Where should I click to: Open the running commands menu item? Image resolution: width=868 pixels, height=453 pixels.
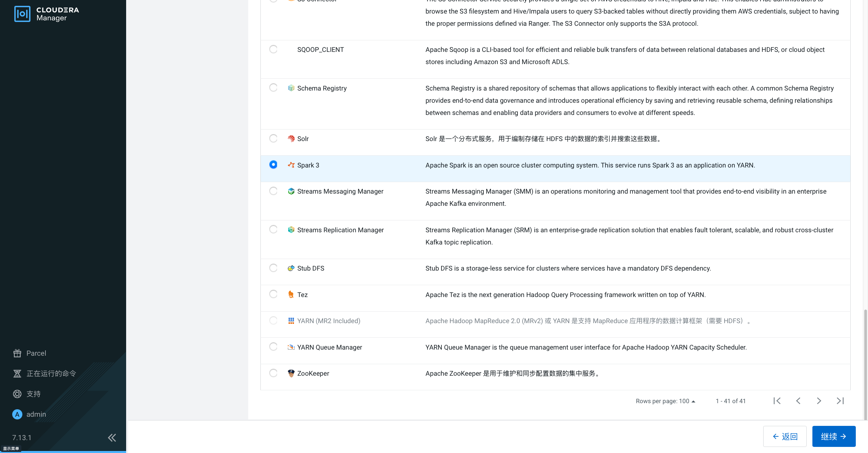coord(51,374)
